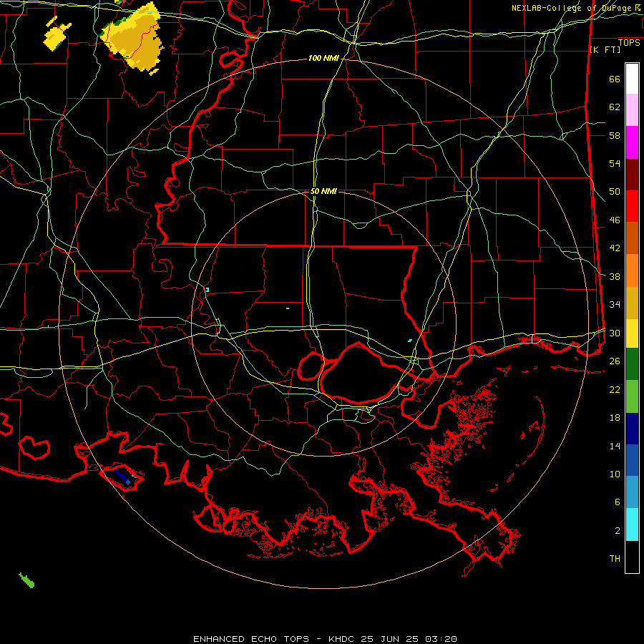The height and width of the screenshot is (644, 644).
Task: Click the bright red legend swatch
Action: pos(632,206)
